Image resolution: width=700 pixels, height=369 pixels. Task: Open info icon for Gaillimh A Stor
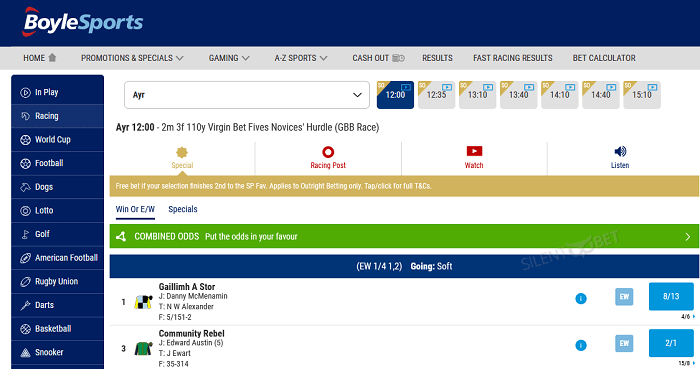click(581, 299)
